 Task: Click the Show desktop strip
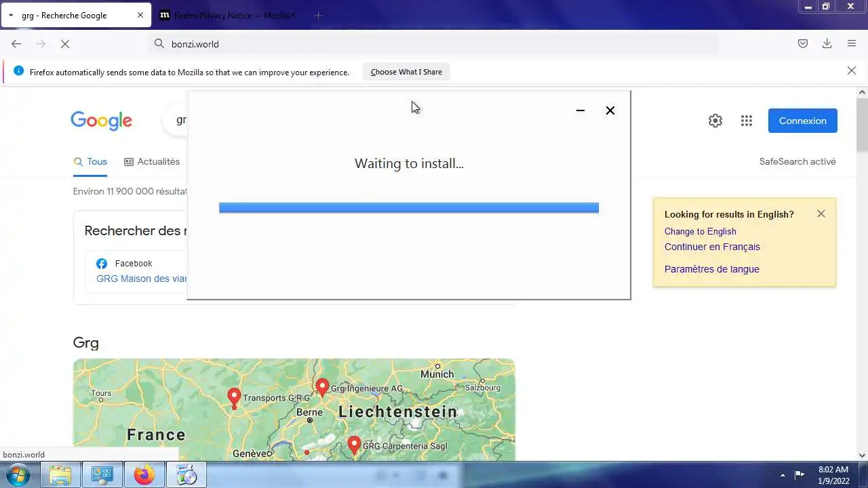pos(863,474)
